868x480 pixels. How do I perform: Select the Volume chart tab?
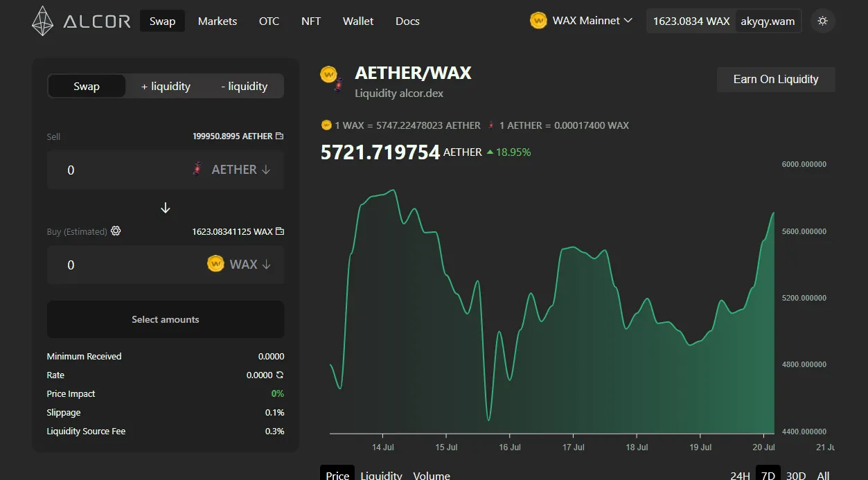(432, 475)
